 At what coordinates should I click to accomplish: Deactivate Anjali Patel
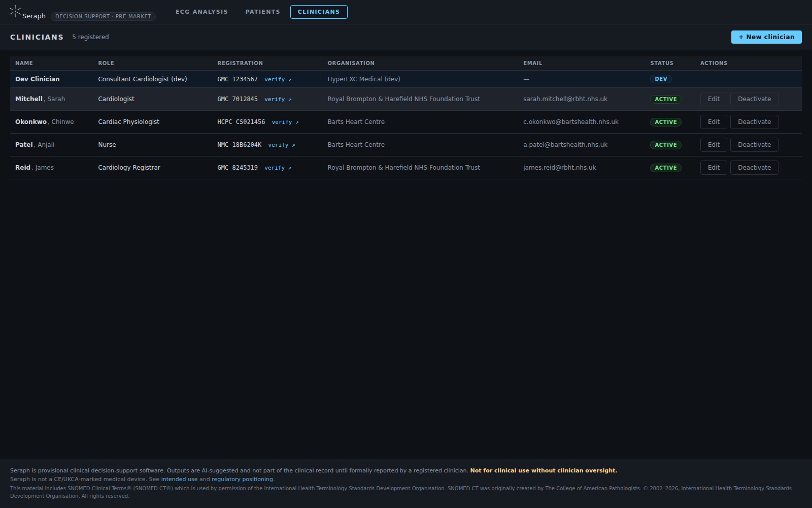tap(754, 145)
